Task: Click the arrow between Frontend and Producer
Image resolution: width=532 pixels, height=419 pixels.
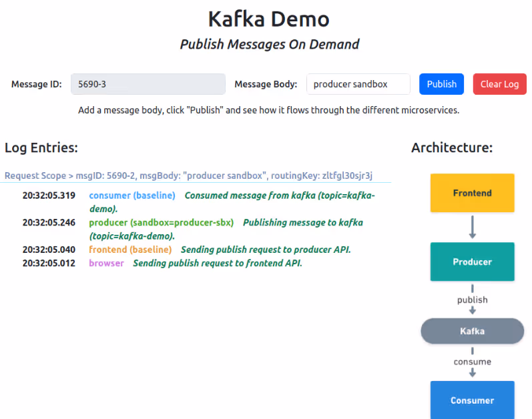Action: point(473,227)
